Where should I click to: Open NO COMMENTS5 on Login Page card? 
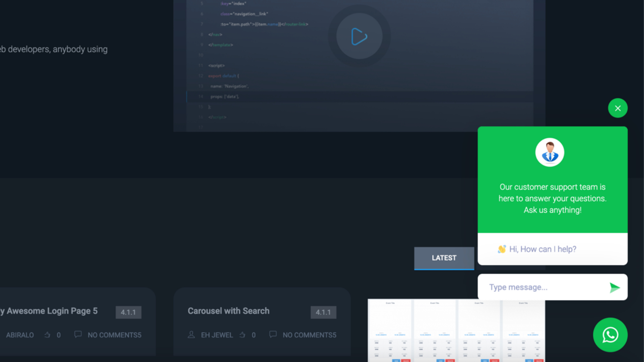click(x=114, y=335)
